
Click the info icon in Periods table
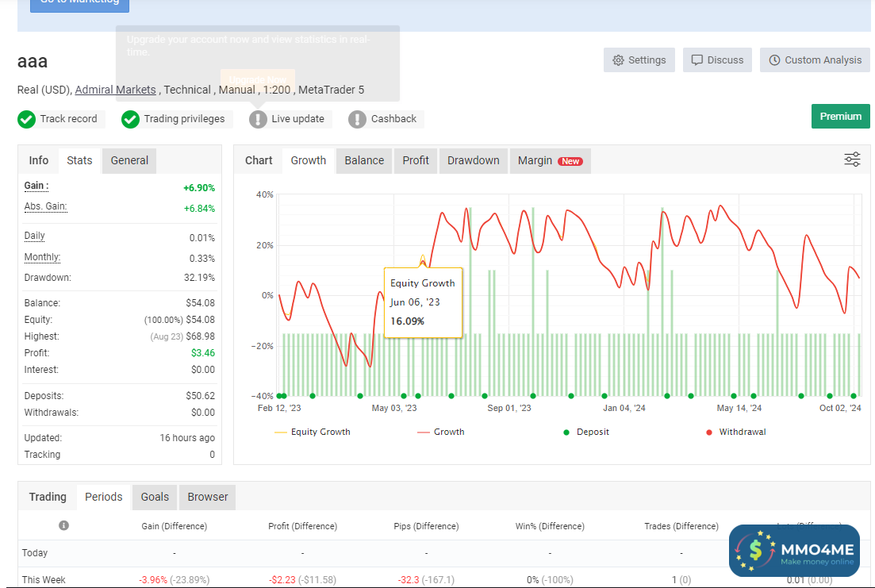click(63, 525)
